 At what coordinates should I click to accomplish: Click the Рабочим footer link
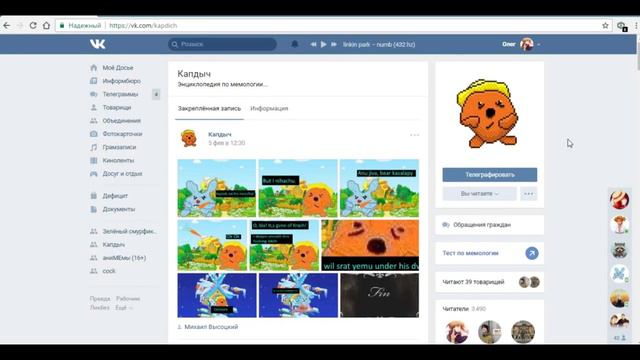tap(128, 299)
